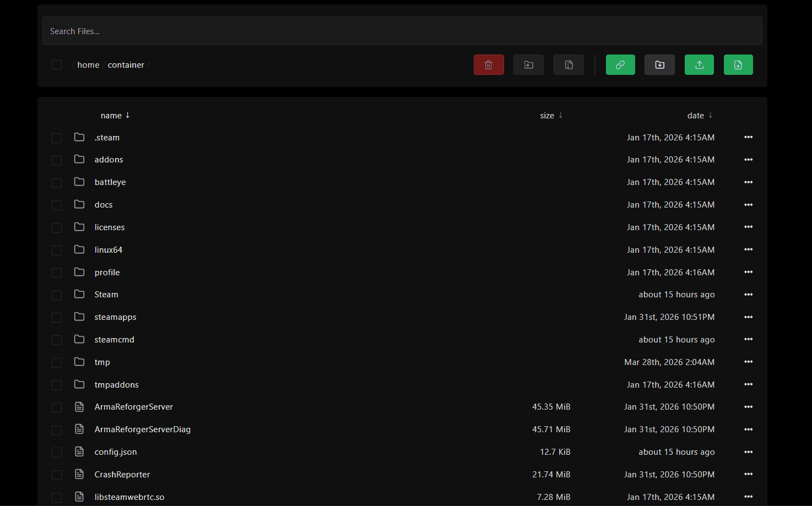Click the move files icon

pyautogui.click(x=528, y=64)
